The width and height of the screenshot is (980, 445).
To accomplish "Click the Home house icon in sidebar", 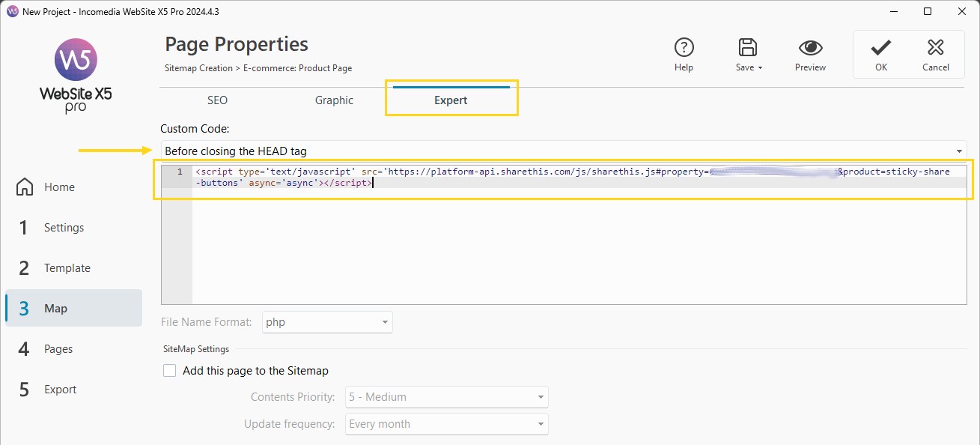I will tap(25, 187).
